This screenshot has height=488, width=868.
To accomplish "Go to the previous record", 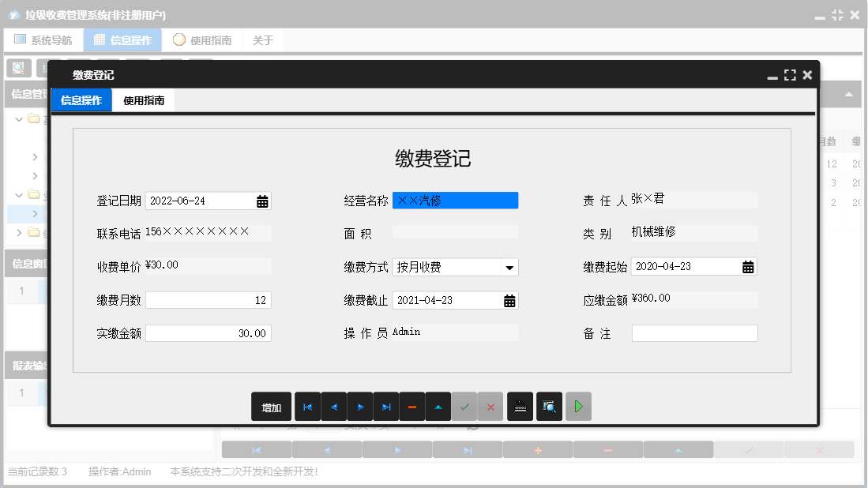I will tap(334, 406).
